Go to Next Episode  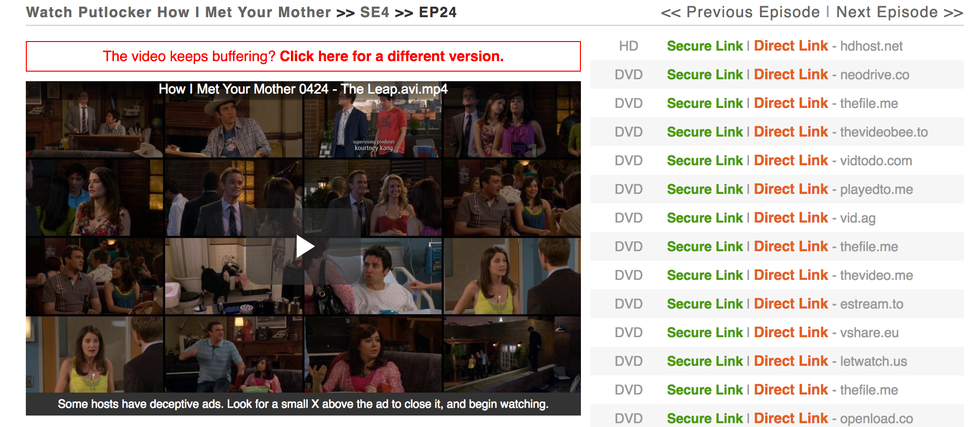(x=899, y=12)
